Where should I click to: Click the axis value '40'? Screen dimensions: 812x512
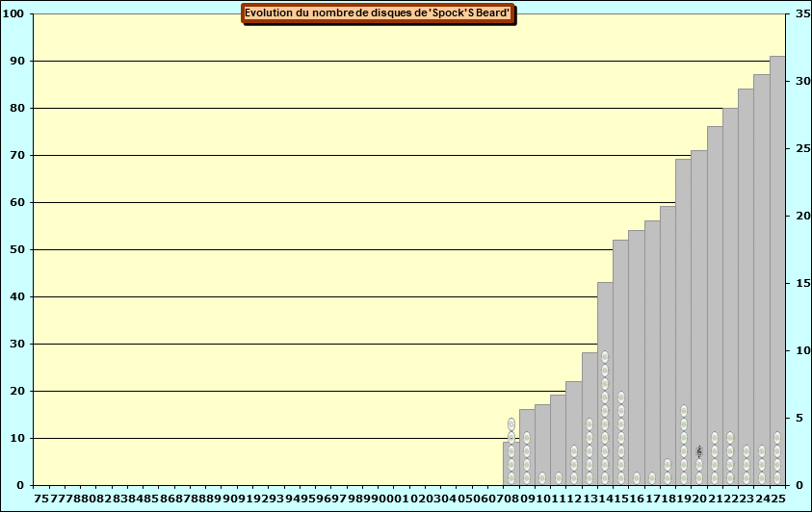(17, 296)
